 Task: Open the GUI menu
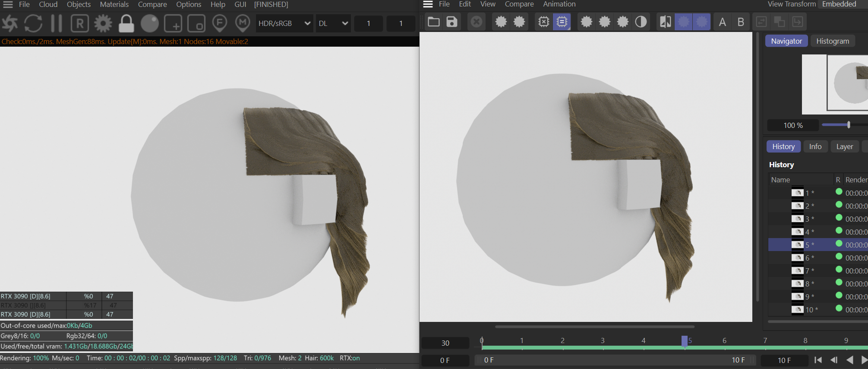pyautogui.click(x=240, y=4)
